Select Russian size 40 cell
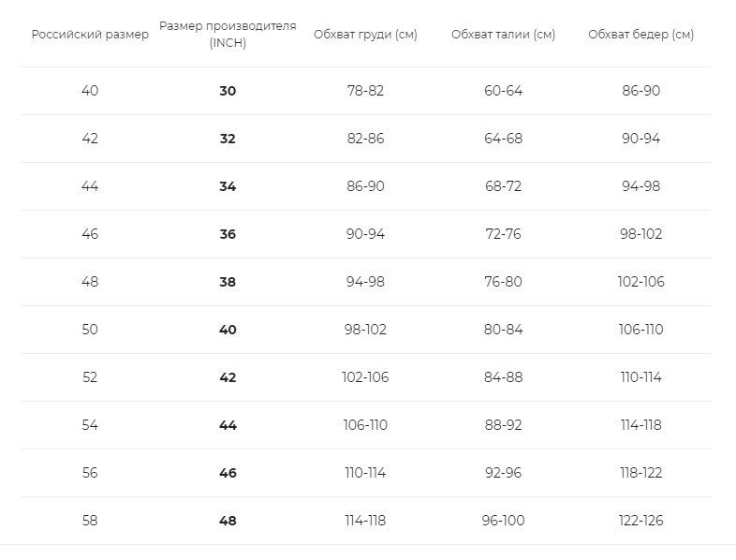The height and width of the screenshot is (560, 736). coord(90,91)
